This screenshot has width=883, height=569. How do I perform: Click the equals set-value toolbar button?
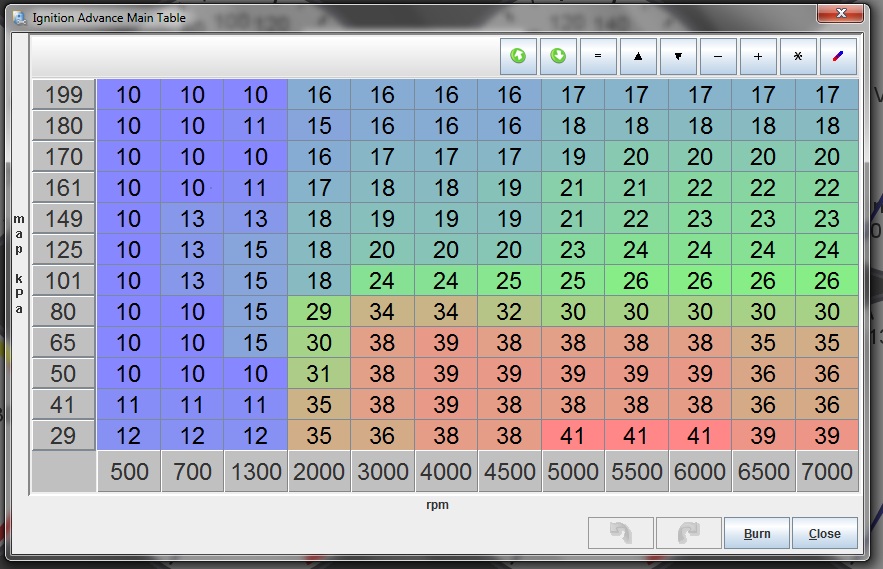[598, 56]
